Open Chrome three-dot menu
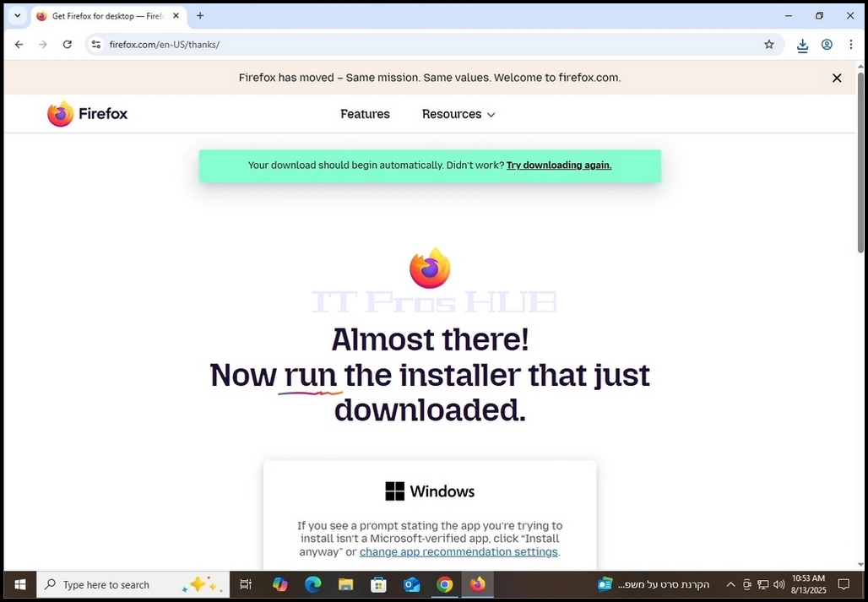Screen dimensions: 868x602 851,45
